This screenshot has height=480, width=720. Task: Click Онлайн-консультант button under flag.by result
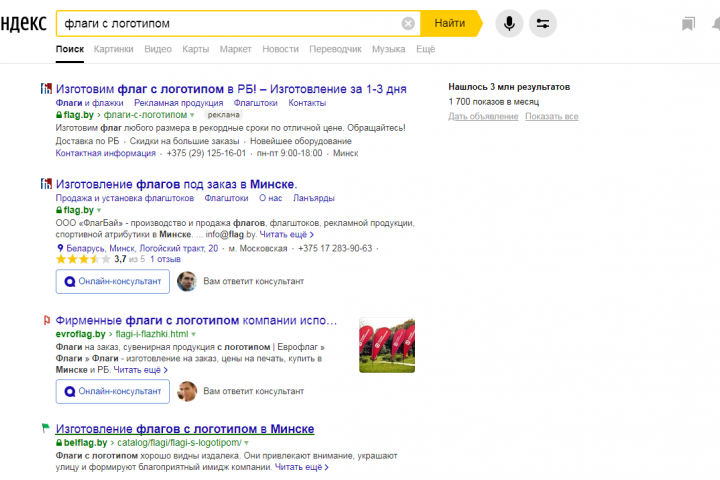[x=112, y=281]
